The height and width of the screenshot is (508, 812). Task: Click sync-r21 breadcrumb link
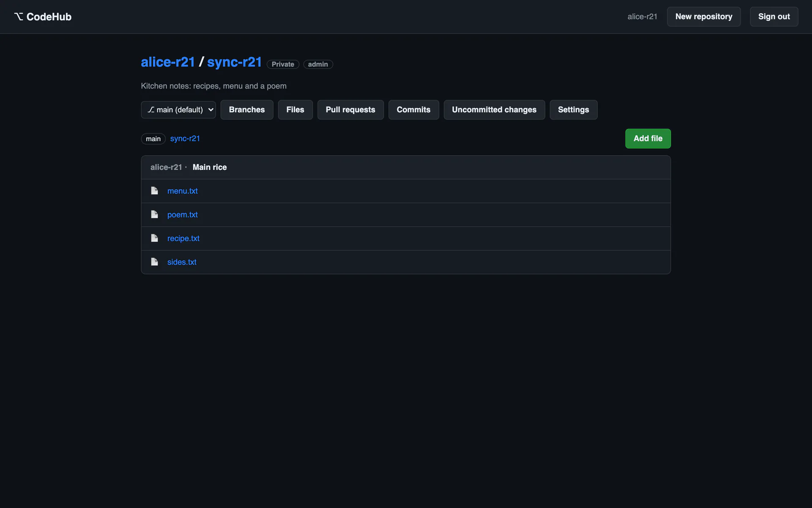point(185,138)
